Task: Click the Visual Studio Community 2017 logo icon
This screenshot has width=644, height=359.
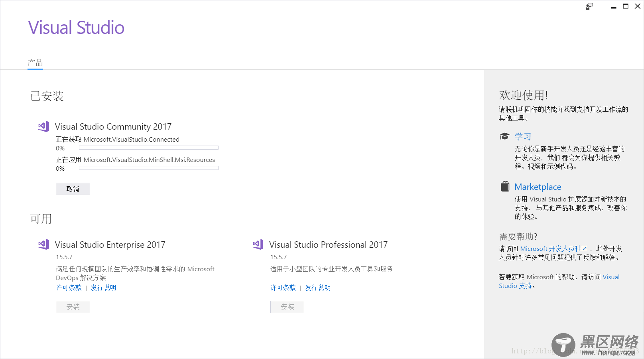Action: (x=43, y=126)
